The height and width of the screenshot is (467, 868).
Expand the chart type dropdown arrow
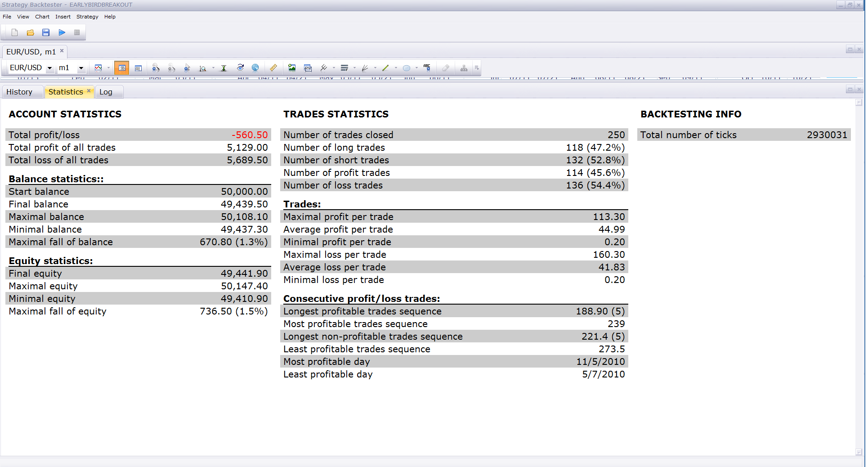pos(108,68)
